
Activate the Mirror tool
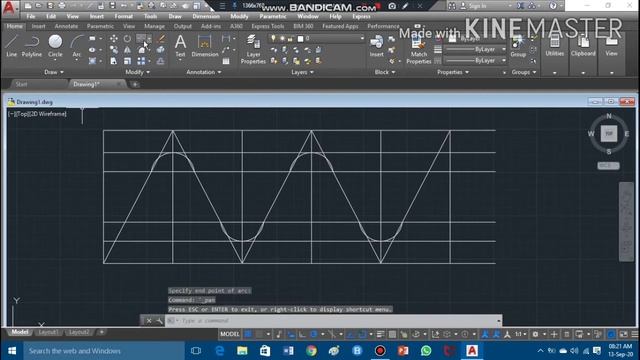[127, 50]
